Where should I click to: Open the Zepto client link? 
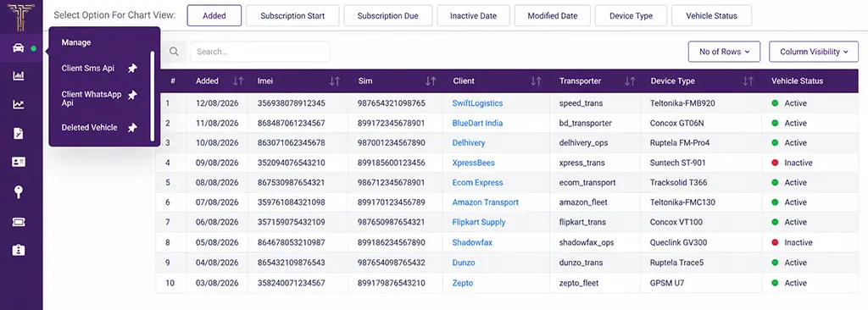pos(463,283)
